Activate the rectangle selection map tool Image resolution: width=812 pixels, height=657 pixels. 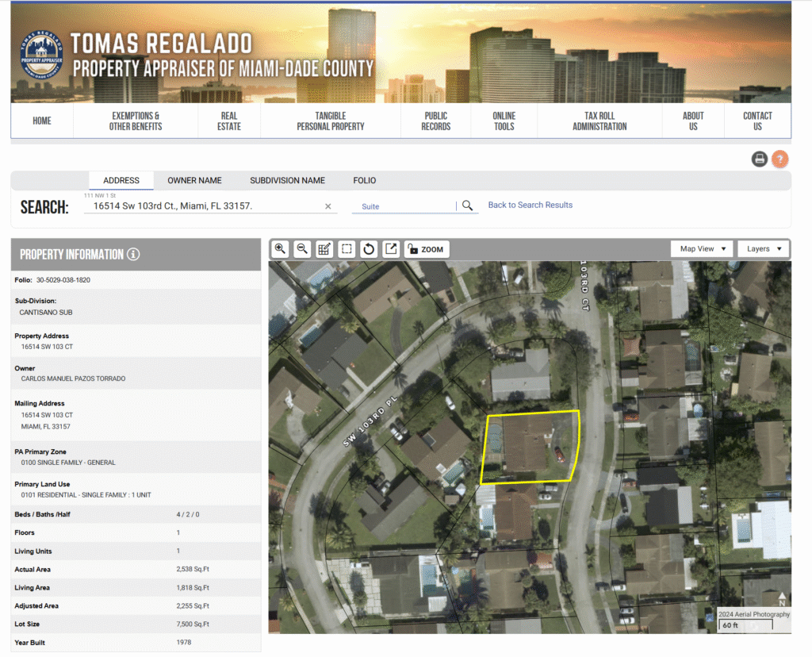pos(347,249)
